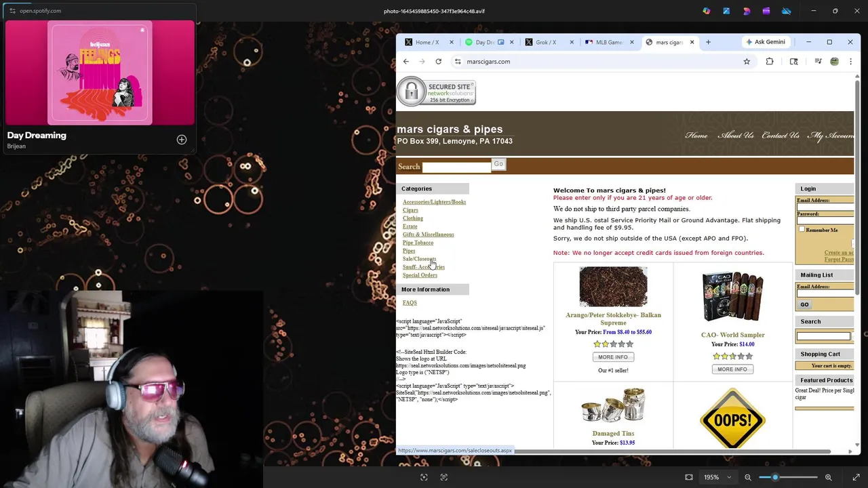The height and width of the screenshot is (488, 868).
Task: Click the Photos zoom slider handle
Action: [x=775, y=477]
